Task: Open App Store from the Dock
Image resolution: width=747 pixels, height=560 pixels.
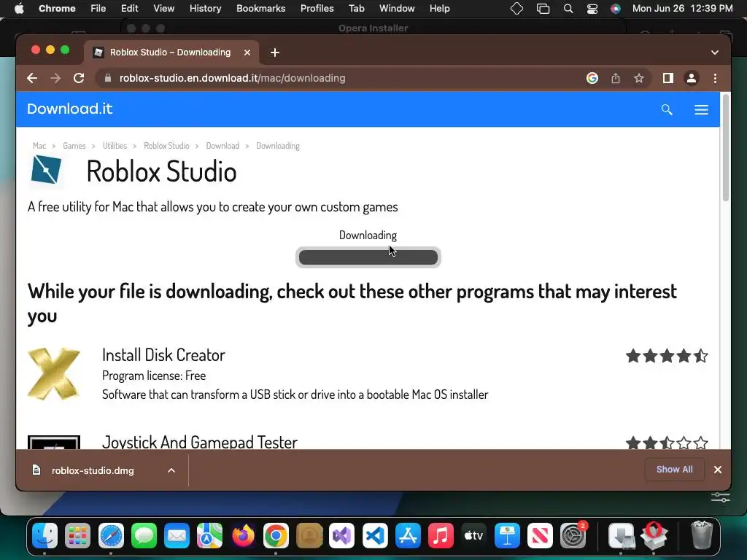Action: coord(408,536)
